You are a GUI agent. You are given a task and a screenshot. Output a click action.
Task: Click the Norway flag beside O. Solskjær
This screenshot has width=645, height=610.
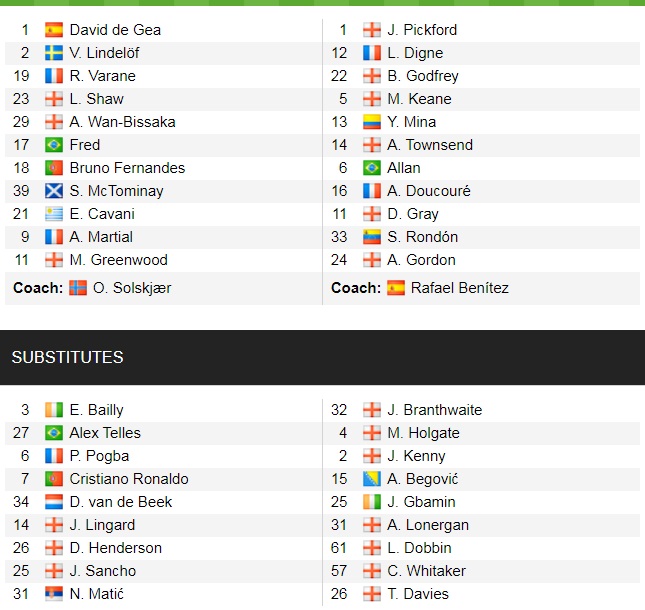click(x=78, y=288)
